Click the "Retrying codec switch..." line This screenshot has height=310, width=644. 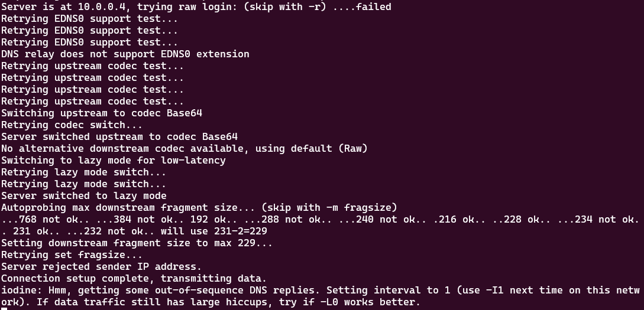pos(72,125)
